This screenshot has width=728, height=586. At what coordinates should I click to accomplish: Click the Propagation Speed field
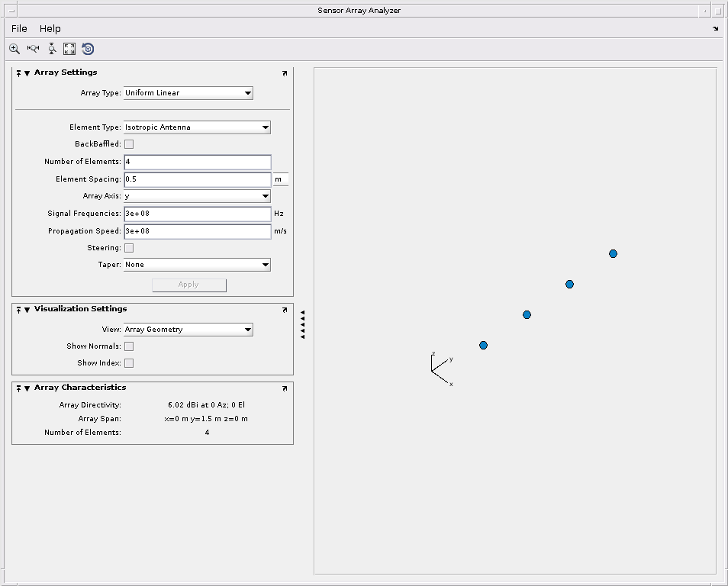198,231
